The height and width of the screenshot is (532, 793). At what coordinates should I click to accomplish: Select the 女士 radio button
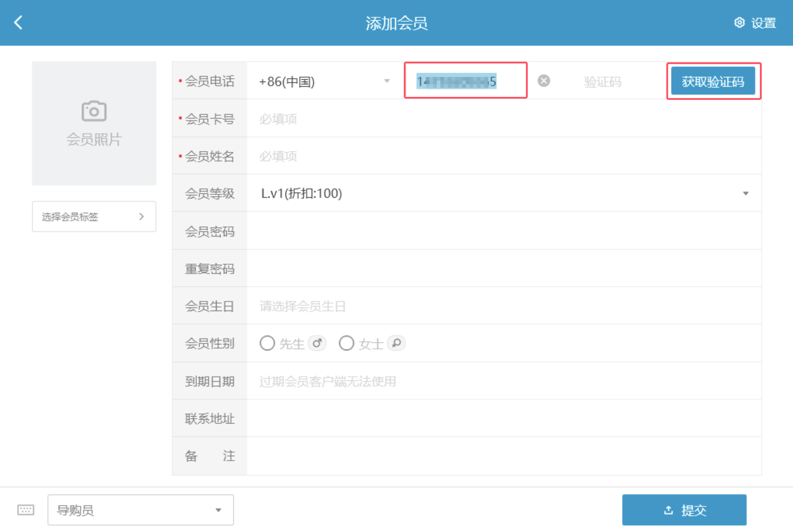[347, 343]
